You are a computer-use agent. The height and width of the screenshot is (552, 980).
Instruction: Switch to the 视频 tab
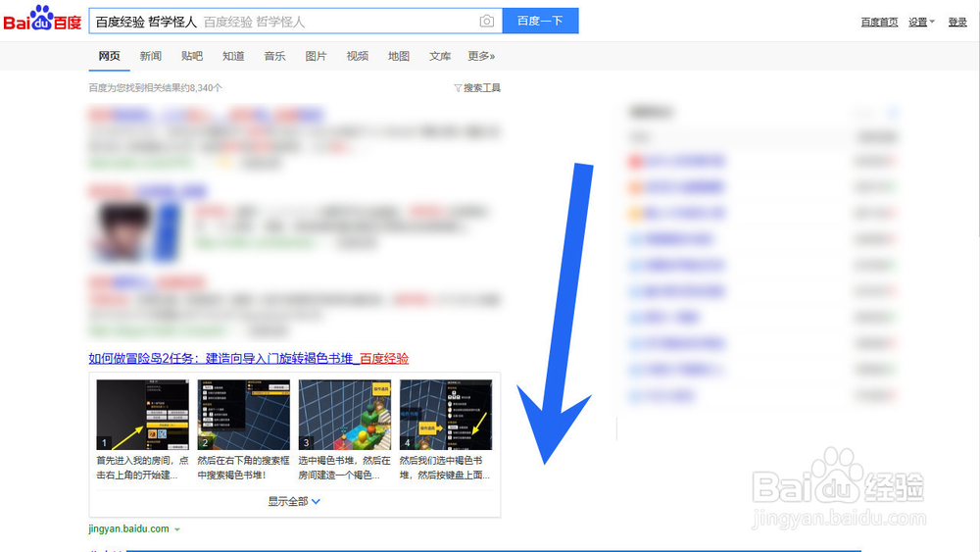point(357,56)
